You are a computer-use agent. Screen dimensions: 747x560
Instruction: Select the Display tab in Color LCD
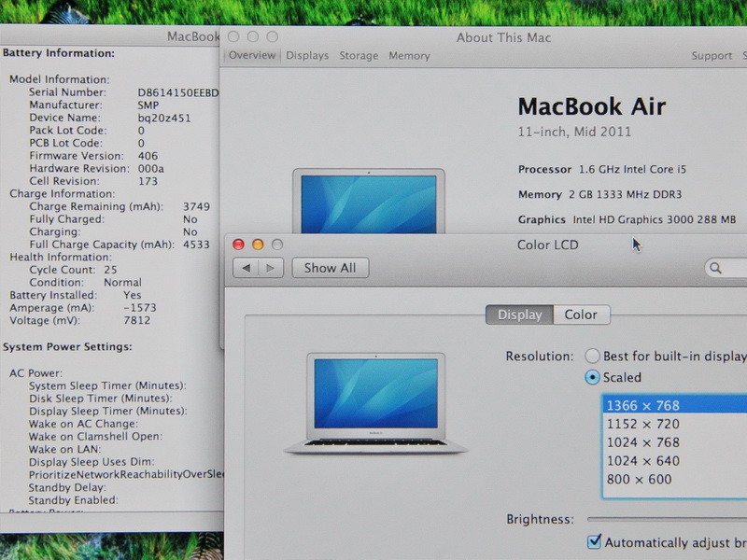[x=520, y=315]
